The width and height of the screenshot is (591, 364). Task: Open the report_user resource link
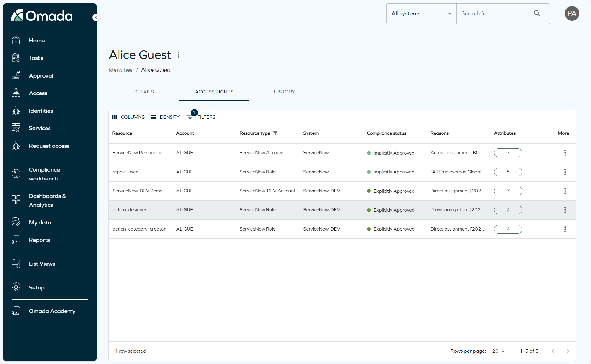coord(125,172)
